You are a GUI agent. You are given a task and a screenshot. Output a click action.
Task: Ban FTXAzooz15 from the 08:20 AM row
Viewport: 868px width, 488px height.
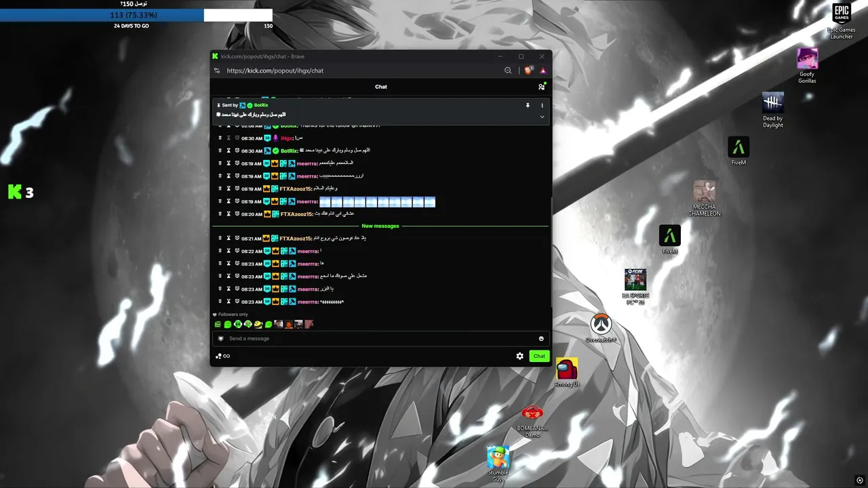[237, 213]
